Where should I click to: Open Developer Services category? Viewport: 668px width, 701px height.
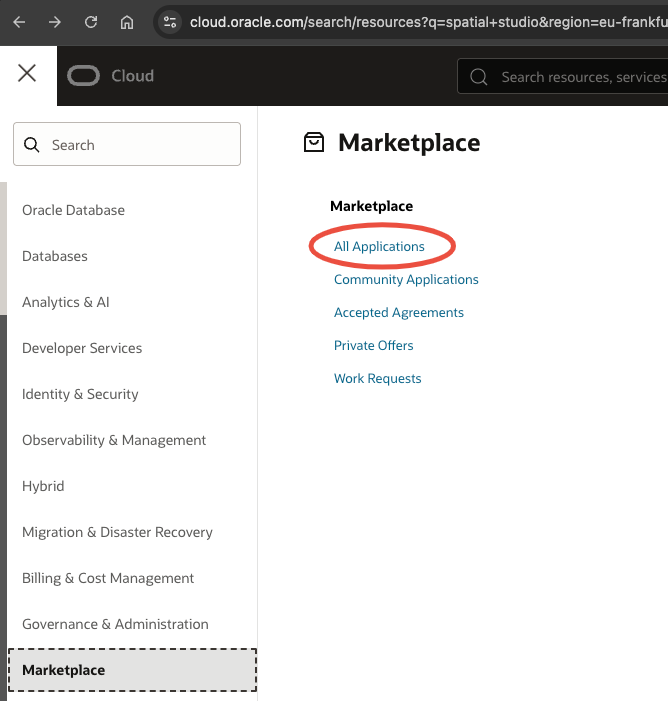point(82,348)
